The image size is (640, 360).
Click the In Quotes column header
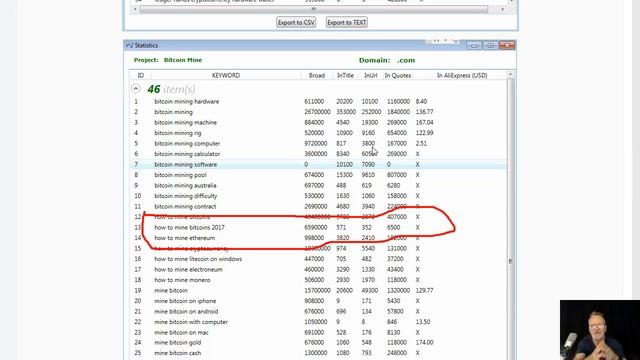(x=398, y=76)
